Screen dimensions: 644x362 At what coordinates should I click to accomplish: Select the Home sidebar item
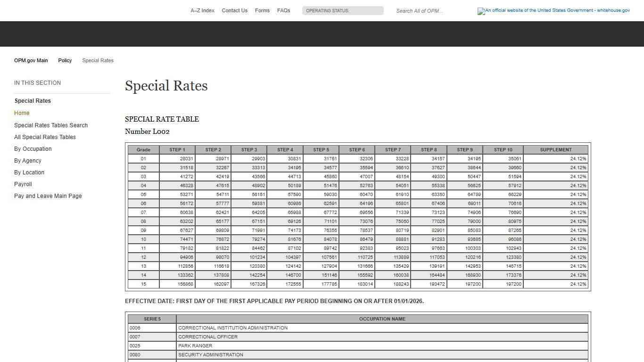(x=22, y=113)
